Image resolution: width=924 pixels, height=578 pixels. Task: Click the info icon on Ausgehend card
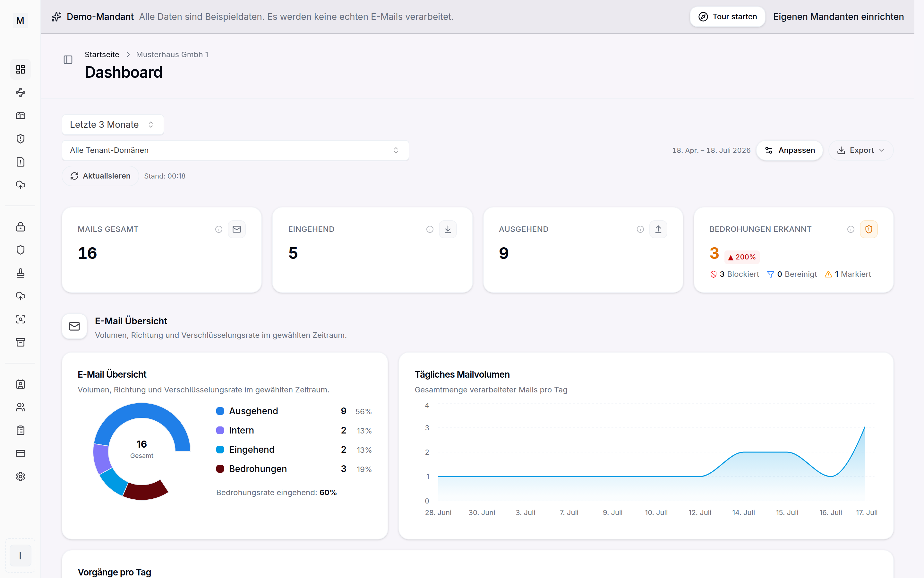click(640, 229)
